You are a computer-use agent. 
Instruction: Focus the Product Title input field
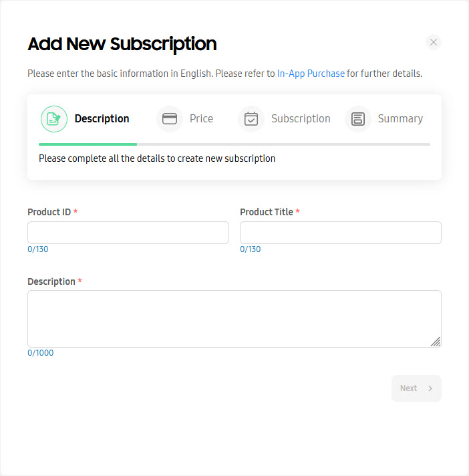coord(340,233)
